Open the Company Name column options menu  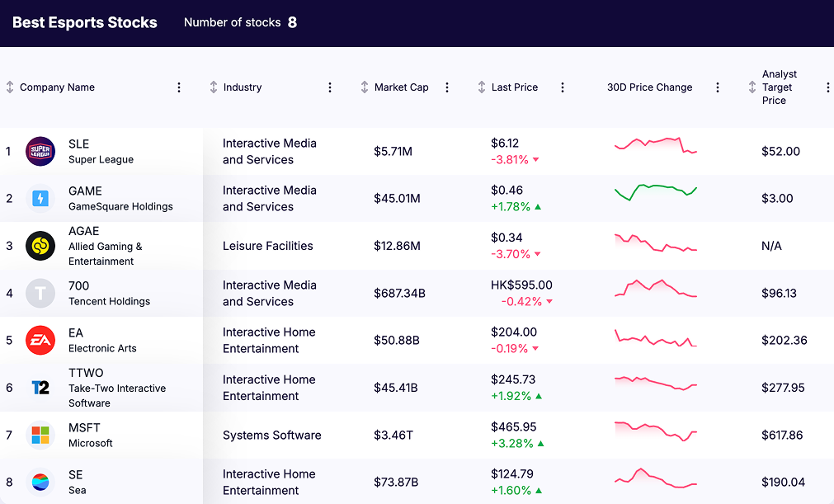click(x=179, y=87)
